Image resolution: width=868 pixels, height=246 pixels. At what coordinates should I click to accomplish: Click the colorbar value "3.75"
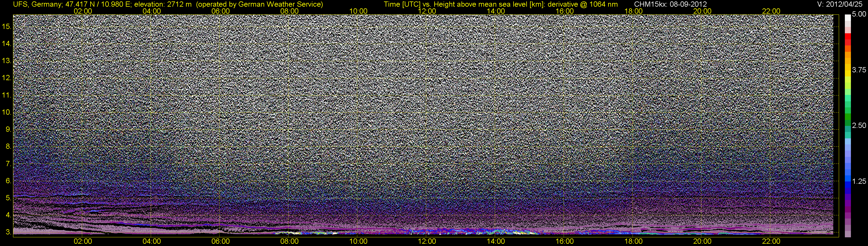pos(859,70)
